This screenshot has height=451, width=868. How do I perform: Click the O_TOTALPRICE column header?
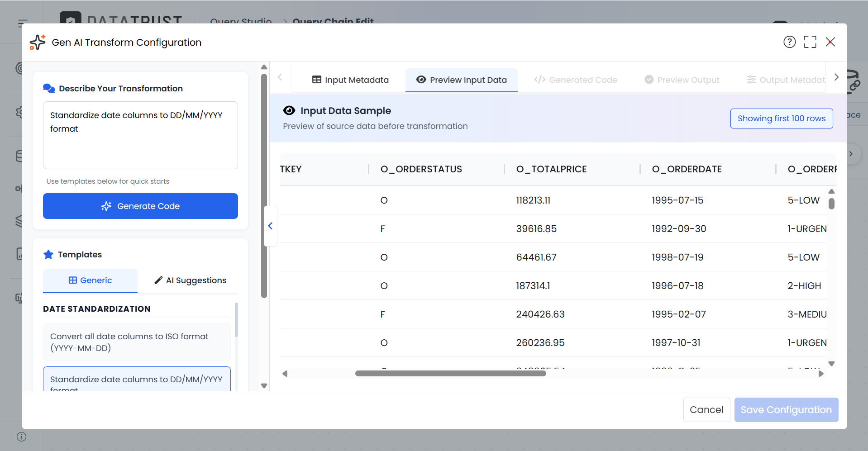pyautogui.click(x=551, y=169)
